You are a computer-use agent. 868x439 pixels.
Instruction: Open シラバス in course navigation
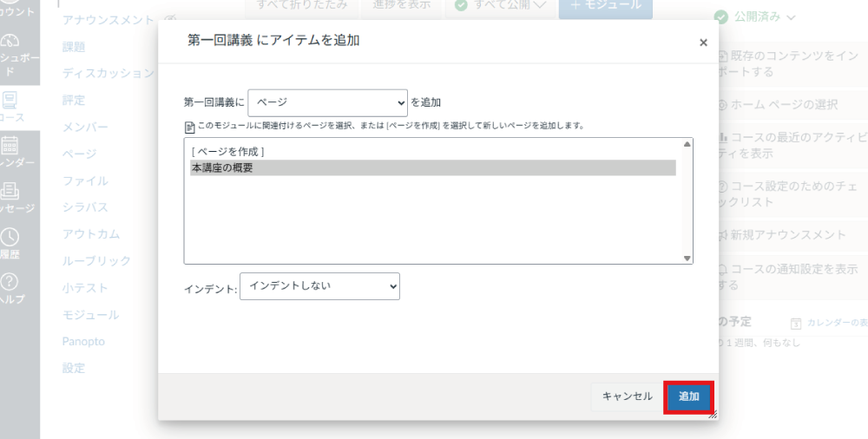tap(85, 207)
